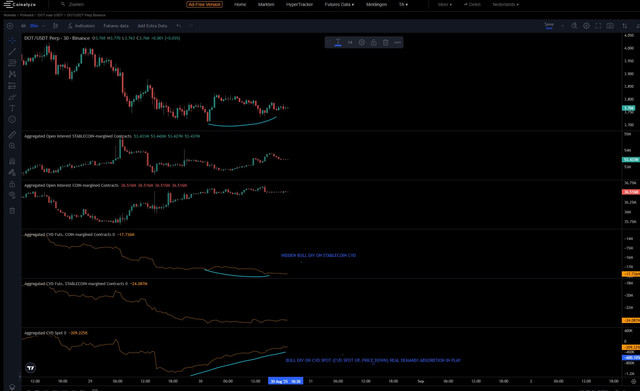
Task: Expand the Nederlands language dropdown
Action: pos(505,4)
